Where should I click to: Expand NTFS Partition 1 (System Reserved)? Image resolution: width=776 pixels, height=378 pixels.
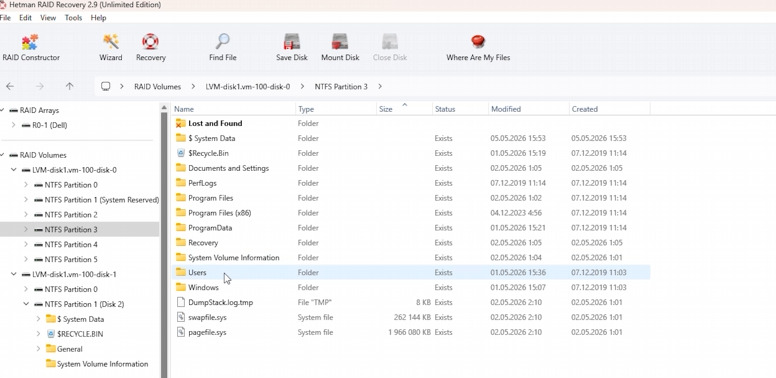pyautogui.click(x=26, y=200)
